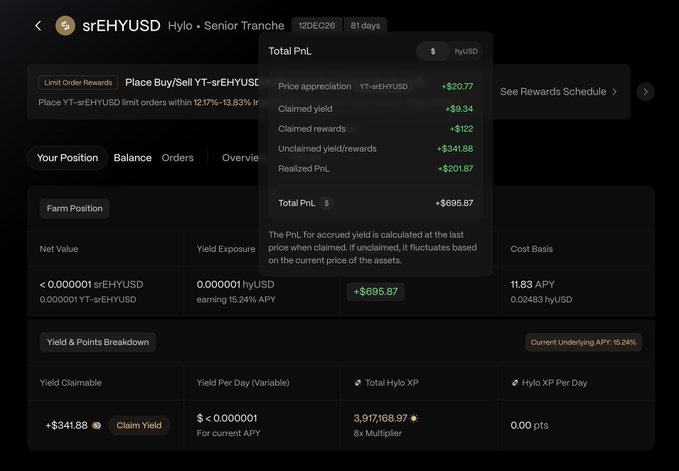Click the YT-srEHYUSD price appreciation tag
Viewport: 679px width, 471px height.
[x=384, y=87]
